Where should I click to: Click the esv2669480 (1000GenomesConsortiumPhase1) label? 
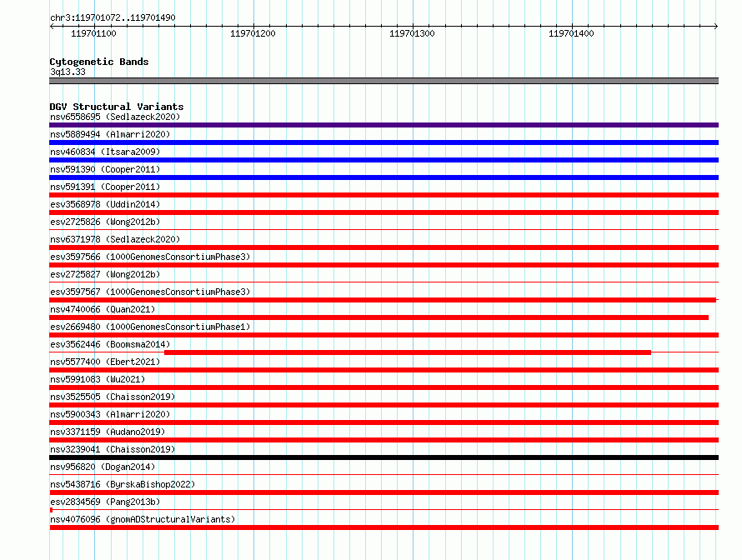point(150,327)
